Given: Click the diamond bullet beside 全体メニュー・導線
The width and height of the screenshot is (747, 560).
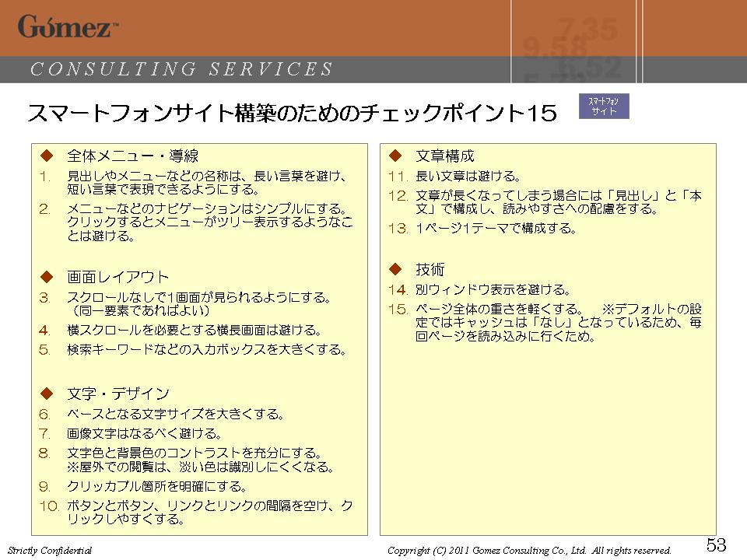Looking at the screenshot, I should 47,156.
